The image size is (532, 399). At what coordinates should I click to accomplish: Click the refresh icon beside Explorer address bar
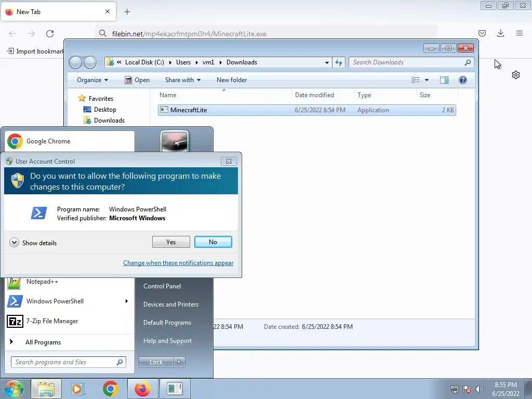[339, 62]
